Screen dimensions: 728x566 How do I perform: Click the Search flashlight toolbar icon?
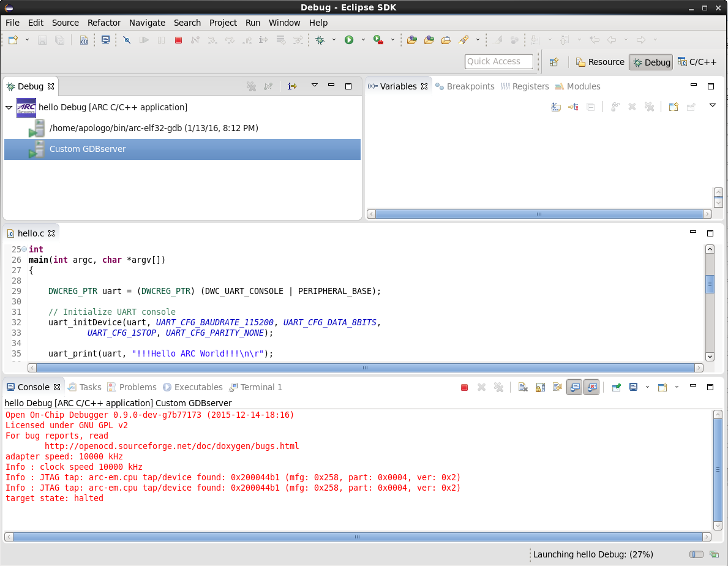pyautogui.click(x=463, y=40)
